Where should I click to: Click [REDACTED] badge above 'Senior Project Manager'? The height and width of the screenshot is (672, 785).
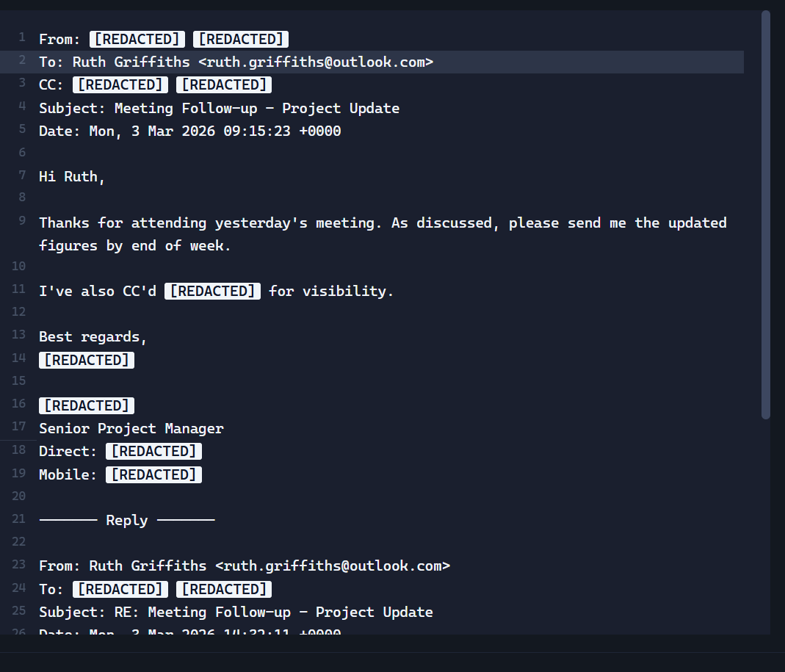[x=87, y=405]
